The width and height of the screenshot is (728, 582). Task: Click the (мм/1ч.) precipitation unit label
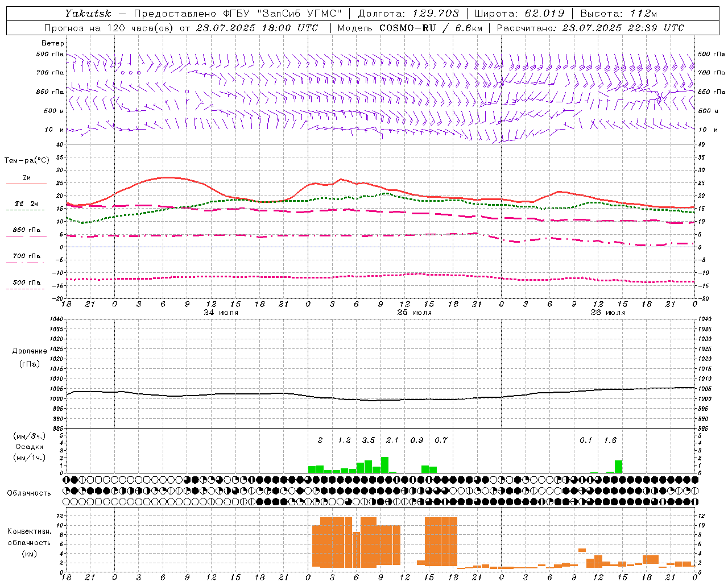pyautogui.click(x=30, y=458)
